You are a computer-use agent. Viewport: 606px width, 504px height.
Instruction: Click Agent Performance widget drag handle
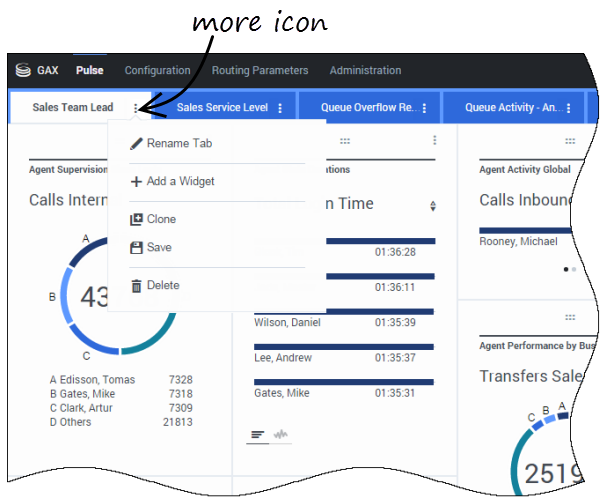click(570, 318)
